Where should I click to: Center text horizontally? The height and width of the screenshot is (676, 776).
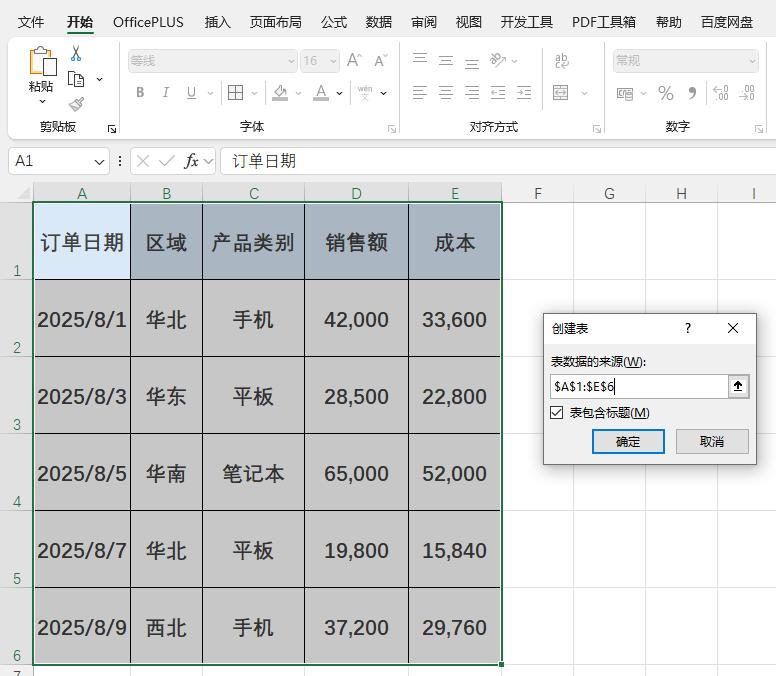(x=445, y=93)
